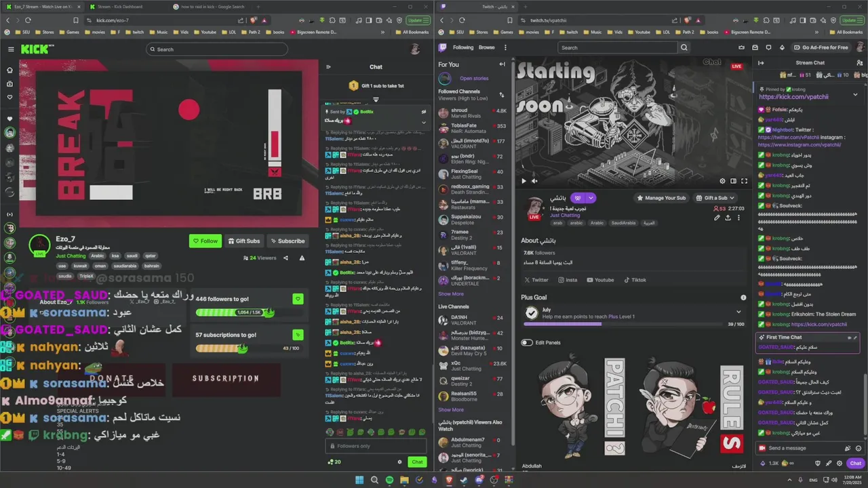Screen dimensions: 868x488
Task: Play the Twitch stream
Action: [x=524, y=181]
